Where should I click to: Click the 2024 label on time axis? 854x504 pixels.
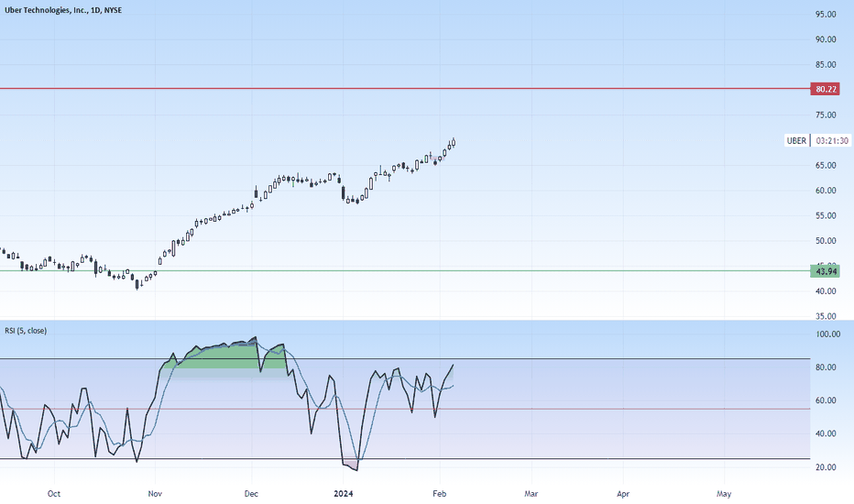pos(344,494)
